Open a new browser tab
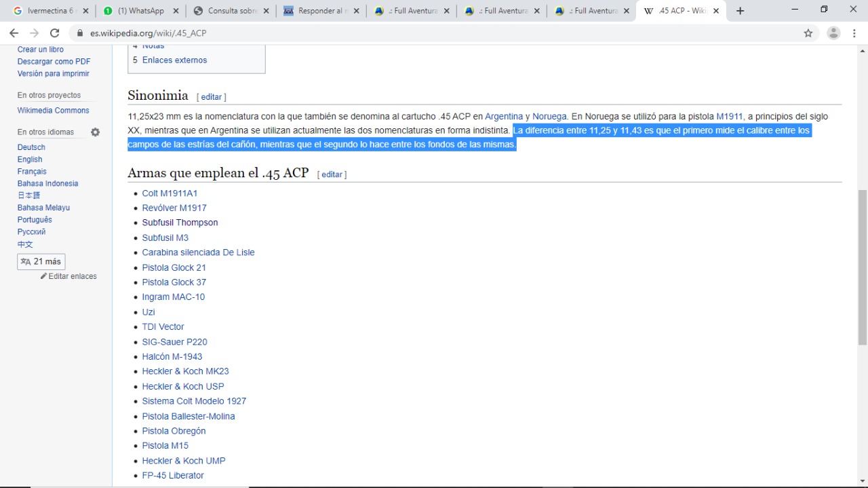868x488 pixels. pos(740,11)
